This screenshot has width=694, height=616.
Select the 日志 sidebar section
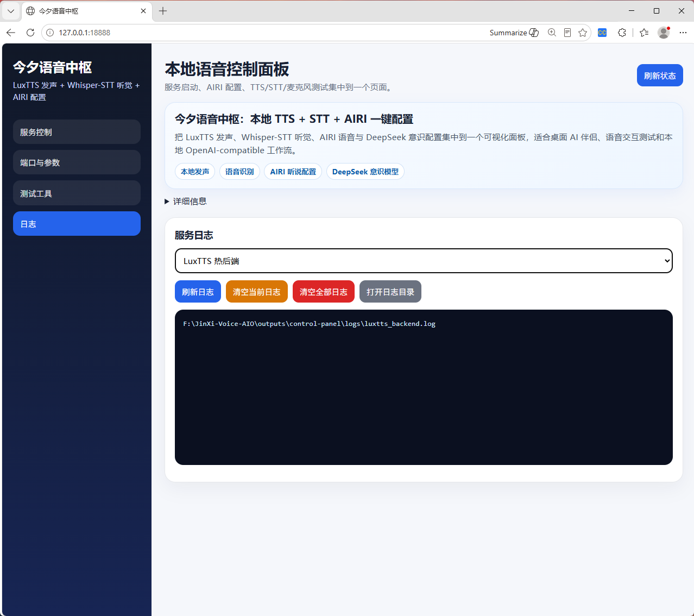pos(77,224)
